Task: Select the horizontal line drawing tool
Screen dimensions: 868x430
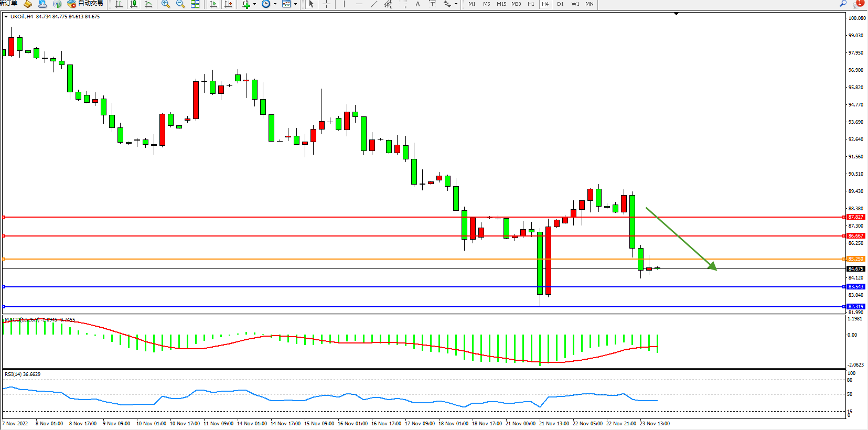Action: click(359, 4)
